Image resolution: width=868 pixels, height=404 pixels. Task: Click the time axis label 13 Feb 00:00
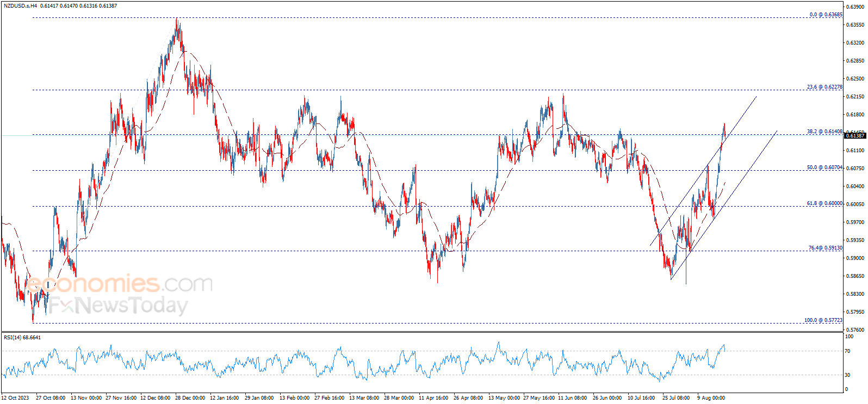point(295,398)
